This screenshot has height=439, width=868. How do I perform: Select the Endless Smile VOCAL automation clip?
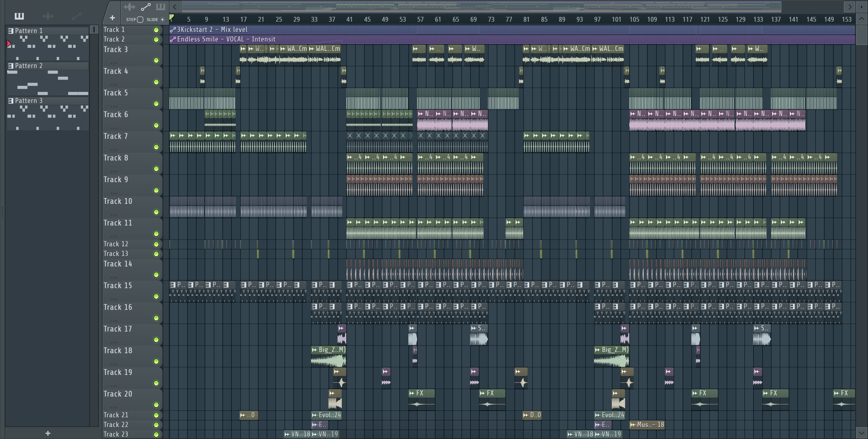(x=512, y=39)
